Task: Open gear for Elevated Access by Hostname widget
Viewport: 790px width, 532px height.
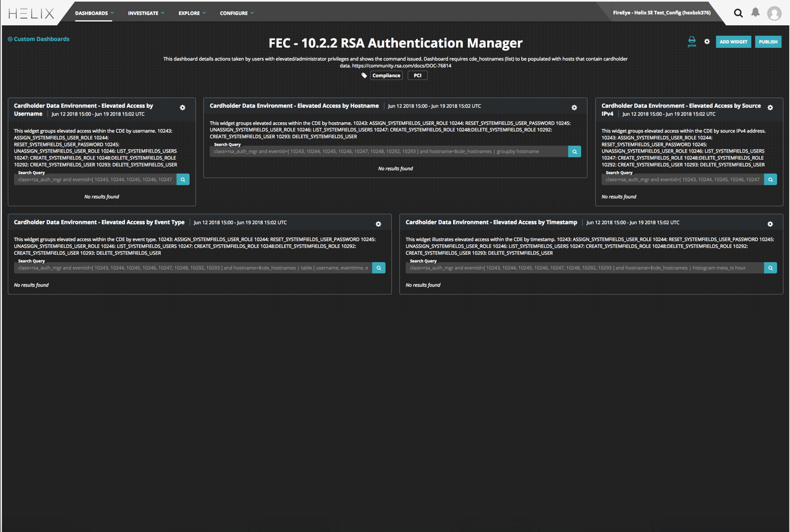Action: coord(574,108)
